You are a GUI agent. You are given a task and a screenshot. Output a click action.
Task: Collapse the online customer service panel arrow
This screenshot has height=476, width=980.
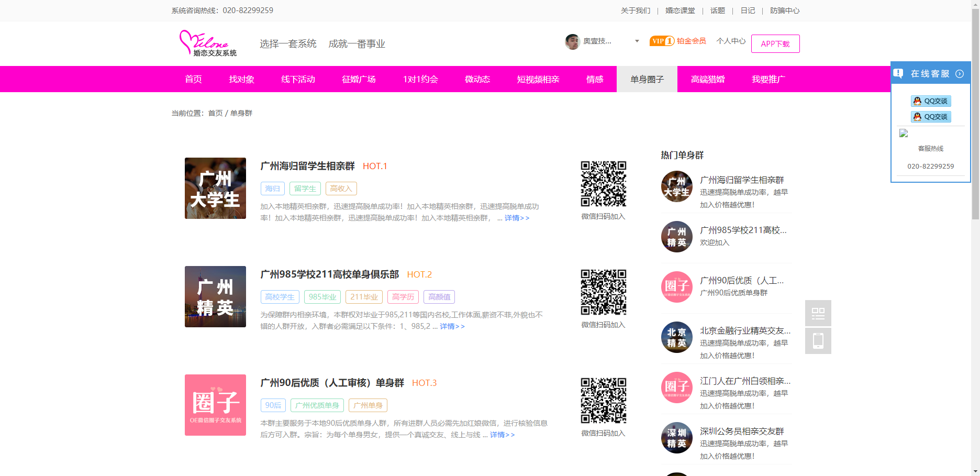coord(960,74)
